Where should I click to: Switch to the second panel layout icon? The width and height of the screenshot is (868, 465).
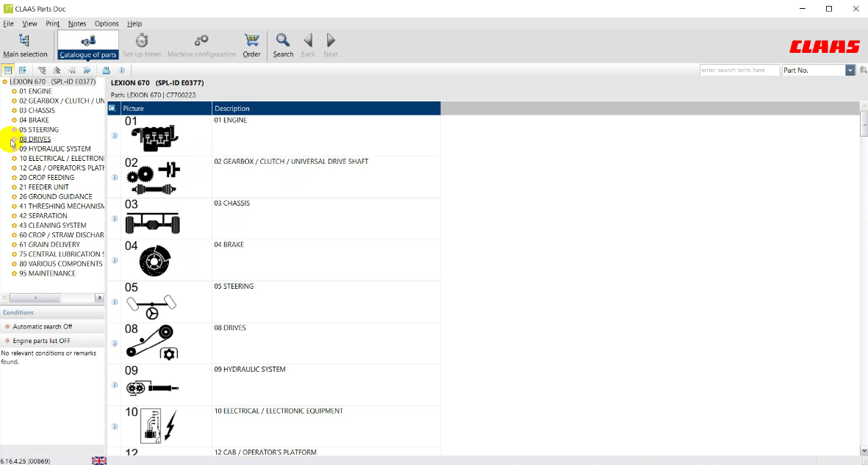[22, 71]
